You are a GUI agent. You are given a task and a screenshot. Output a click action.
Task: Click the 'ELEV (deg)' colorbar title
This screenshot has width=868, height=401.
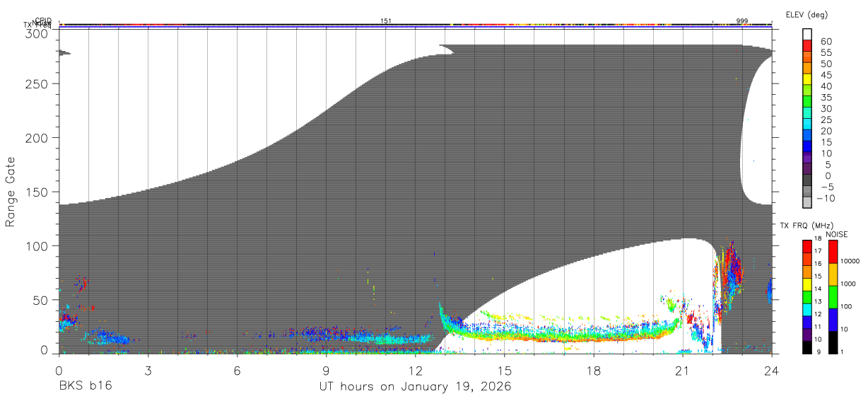(807, 14)
